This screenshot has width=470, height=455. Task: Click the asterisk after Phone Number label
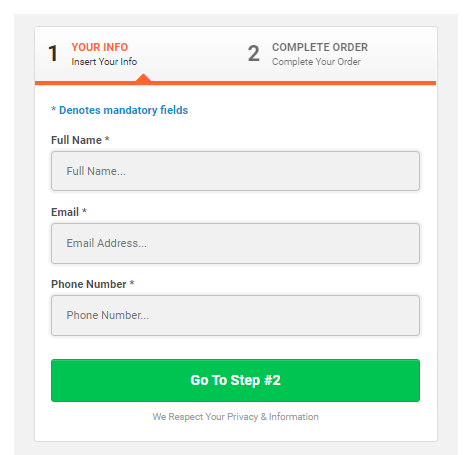(x=132, y=283)
